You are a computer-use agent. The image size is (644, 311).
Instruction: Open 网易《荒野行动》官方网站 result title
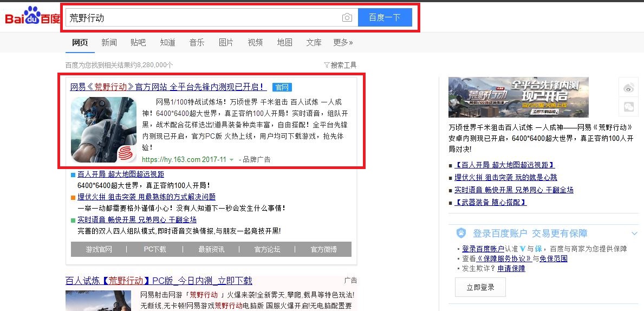tap(168, 87)
